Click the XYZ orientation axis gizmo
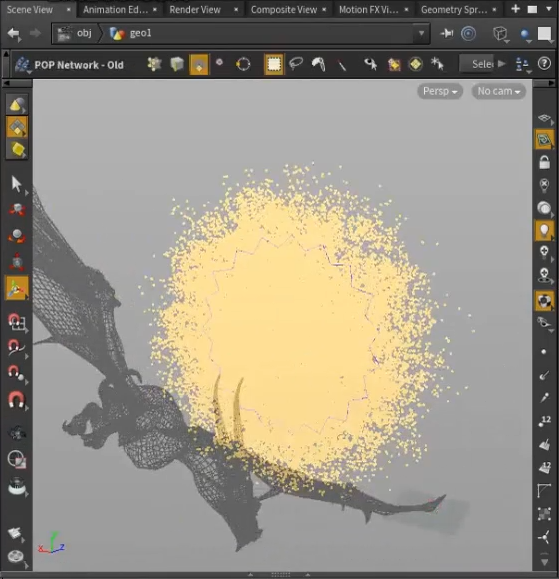Viewport: 559px width, 579px height. coord(51,543)
